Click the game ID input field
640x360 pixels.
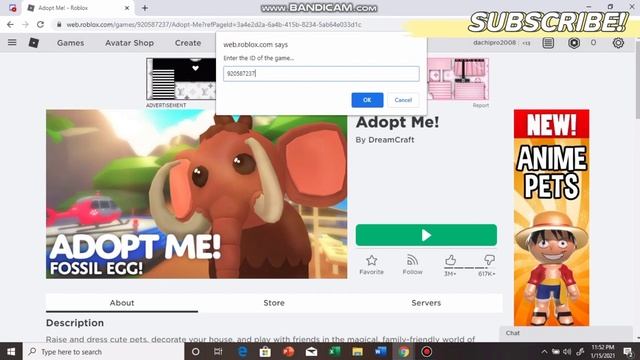[x=321, y=73]
